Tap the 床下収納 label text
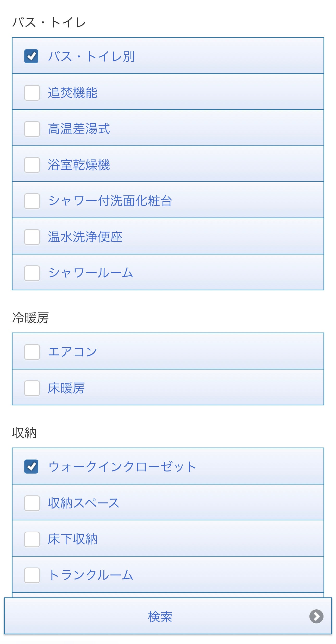Screen dimensions: 336x644 pyautogui.click(x=73, y=539)
